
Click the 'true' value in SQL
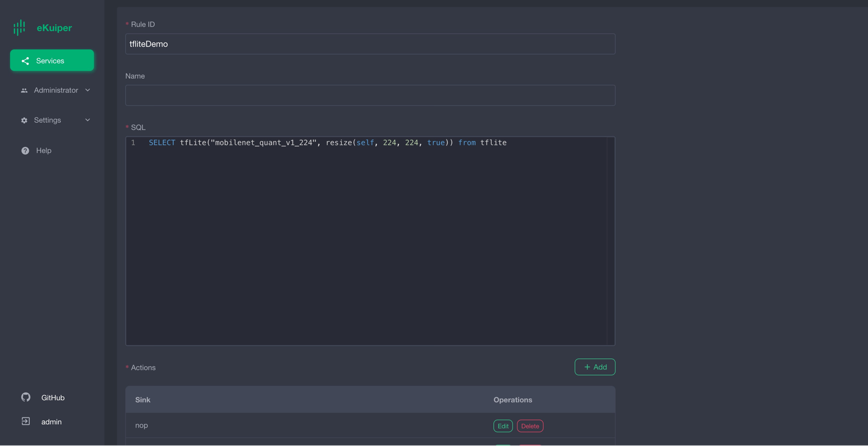click(x=436, y=143)
